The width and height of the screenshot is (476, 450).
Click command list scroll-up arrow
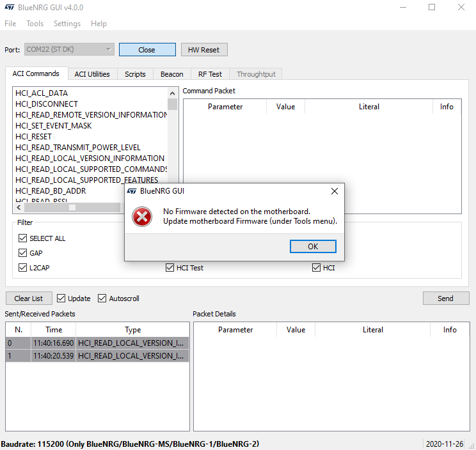(173, 93)
